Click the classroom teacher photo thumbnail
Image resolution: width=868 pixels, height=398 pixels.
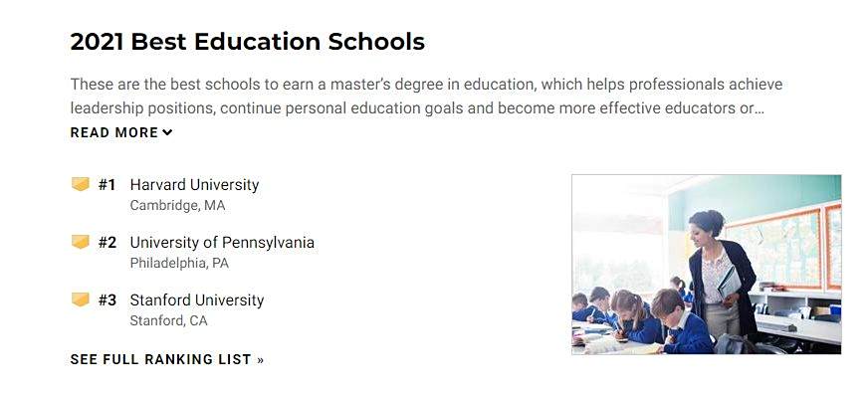(x=707, y=265)
